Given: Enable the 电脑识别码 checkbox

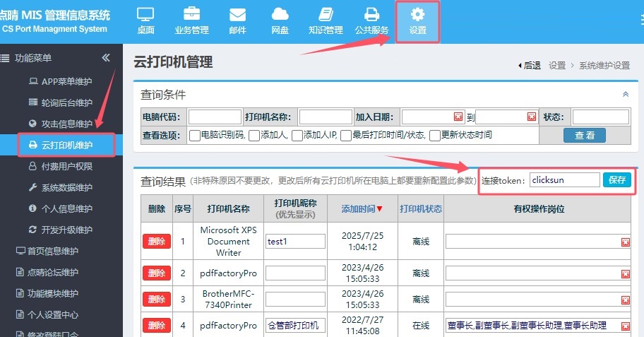Looking at the screenshot, I should coord(195,136).
